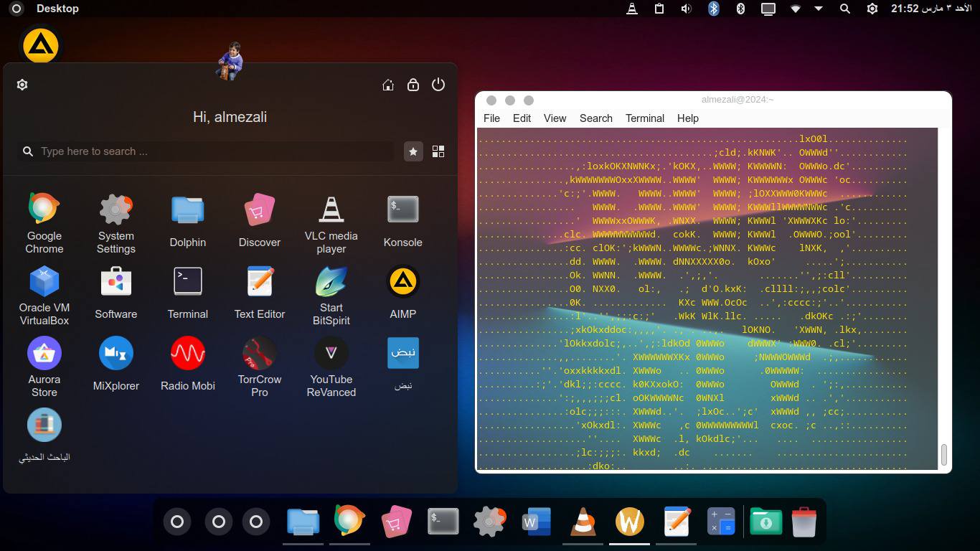Click the clock showing 21:52

932,9
